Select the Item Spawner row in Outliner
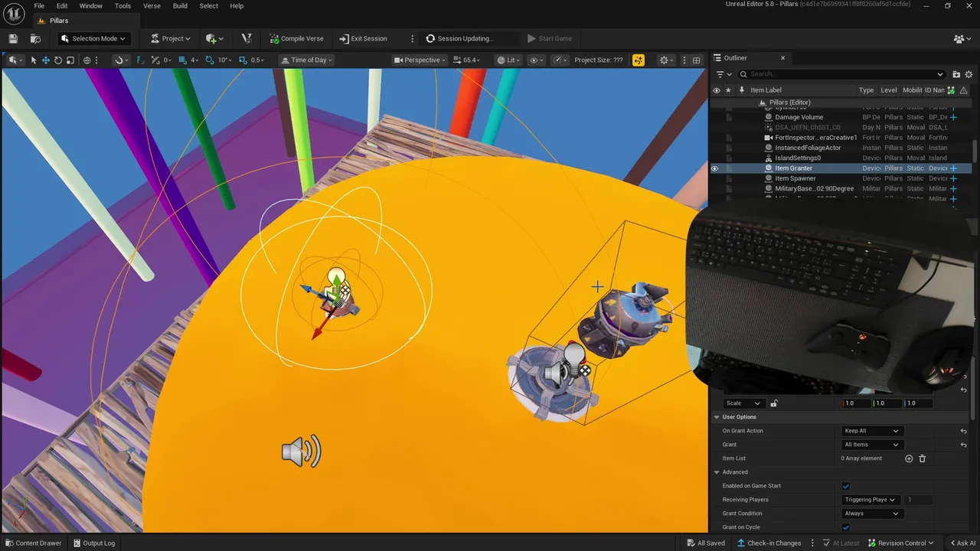This screenshot has width=980, height=551. pos(795,178)
